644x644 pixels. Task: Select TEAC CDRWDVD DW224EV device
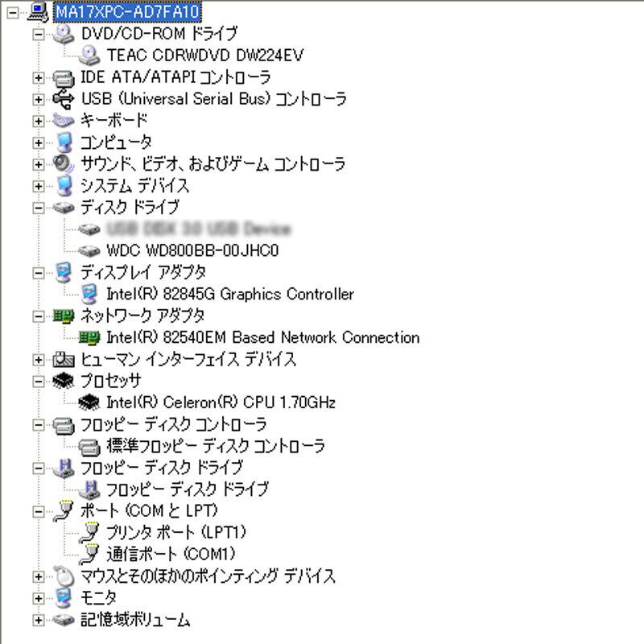point(205,55)
